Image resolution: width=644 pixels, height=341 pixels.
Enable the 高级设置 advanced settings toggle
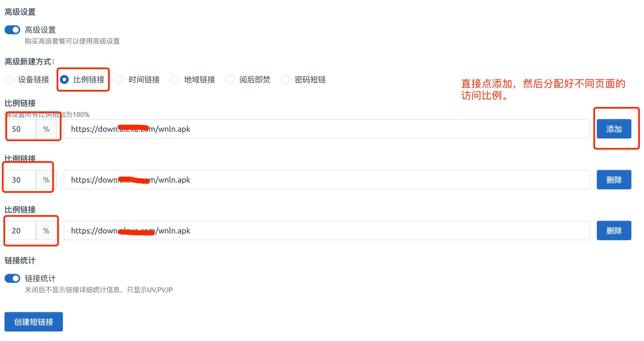coord(12,30)
